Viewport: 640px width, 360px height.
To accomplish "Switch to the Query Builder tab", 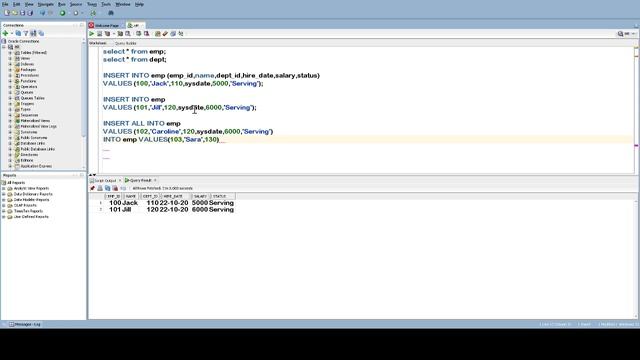I will pos(126,43).
